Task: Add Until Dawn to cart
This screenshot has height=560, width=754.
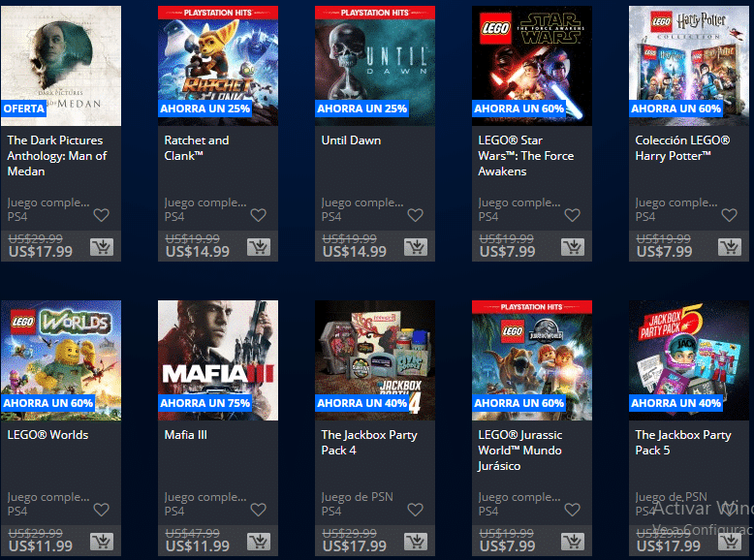Action: (x=416, y=247)
